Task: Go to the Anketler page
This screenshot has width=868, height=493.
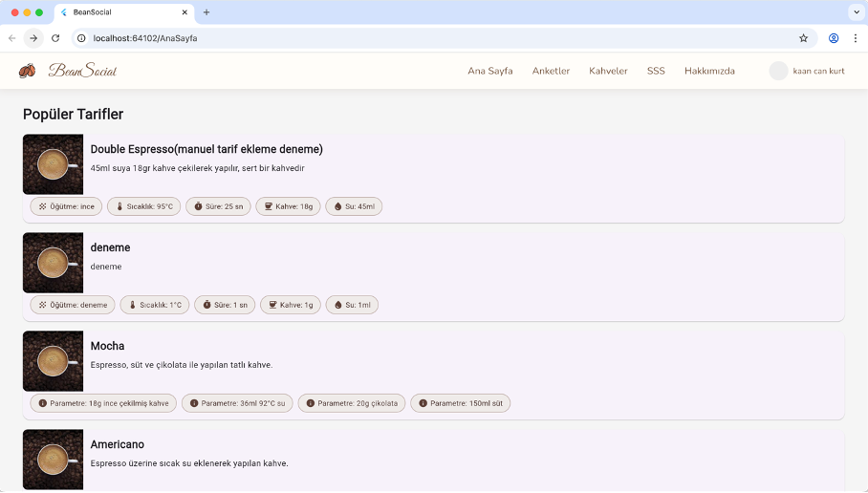Action: tap(551, 71)
